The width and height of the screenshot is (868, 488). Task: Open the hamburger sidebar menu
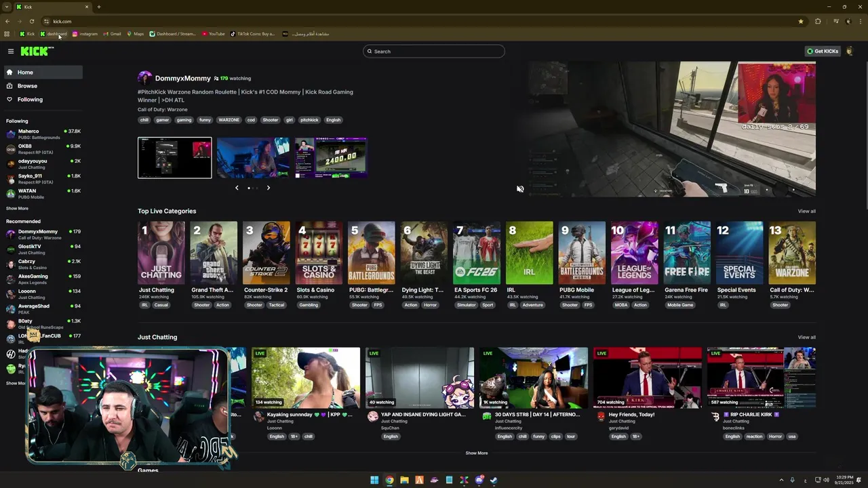[x=11, y=52]
